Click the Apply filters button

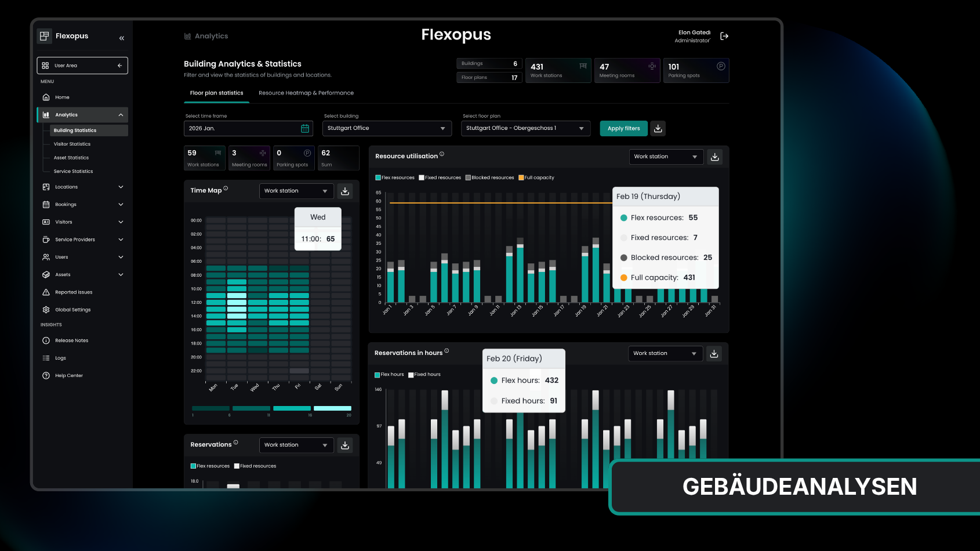623,129
